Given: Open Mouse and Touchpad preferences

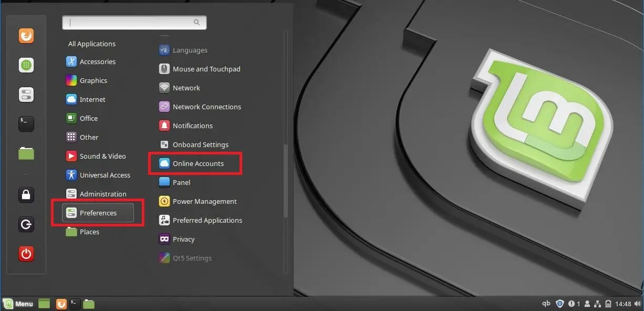Looking at the screenshot, I should pyautogui.click(x=206, y=69).
